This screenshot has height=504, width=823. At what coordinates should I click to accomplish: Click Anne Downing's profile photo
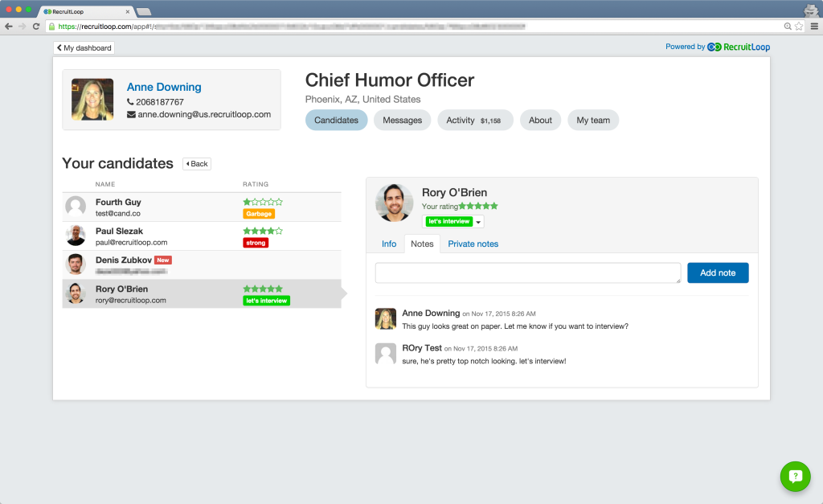coord(92,100)
